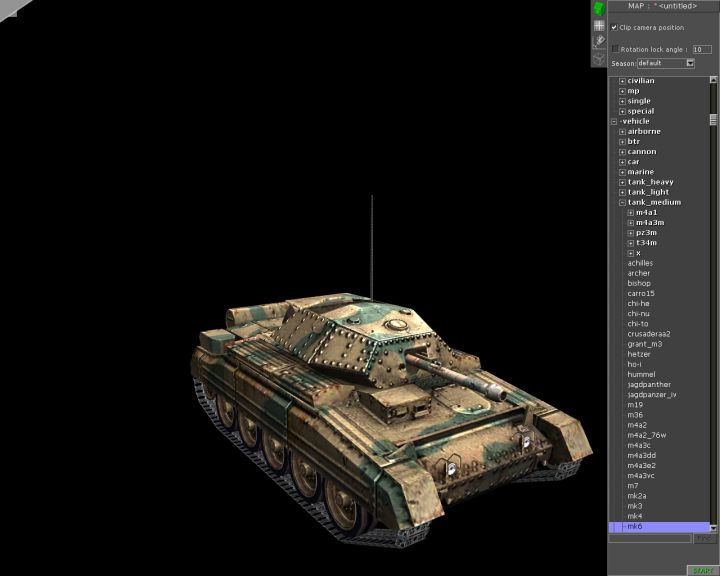Collapse the tank_medium folder
The image size is (720, 576).
tap(622, 202)
